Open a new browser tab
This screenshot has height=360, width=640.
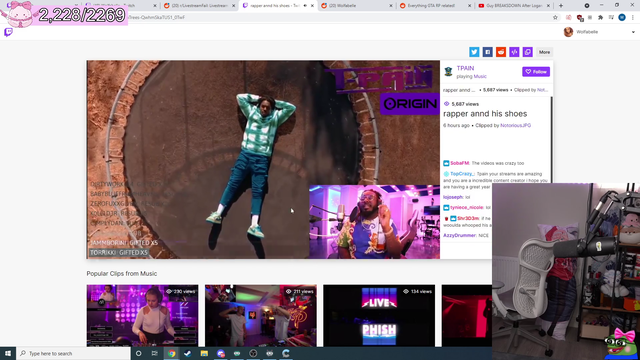pyautogui.click(x=561, y=6)
